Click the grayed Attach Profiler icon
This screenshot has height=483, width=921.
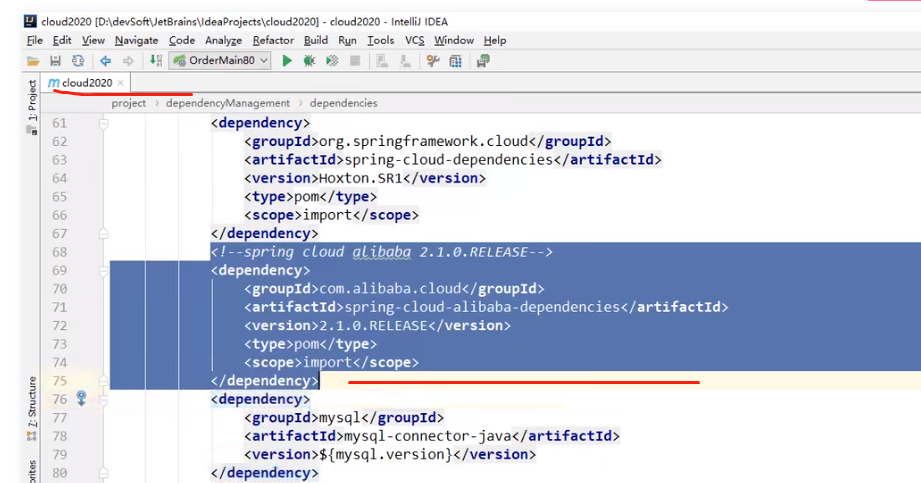coord(382,61)
